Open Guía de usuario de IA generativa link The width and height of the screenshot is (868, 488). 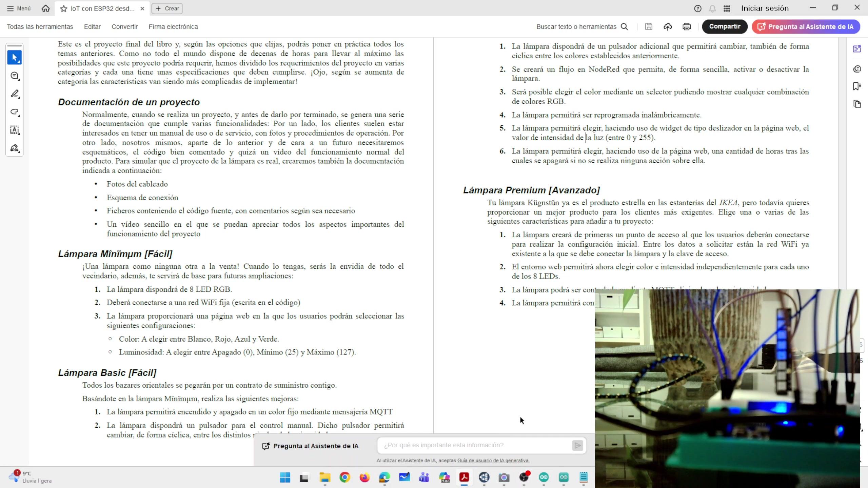(x=493, y=461)
